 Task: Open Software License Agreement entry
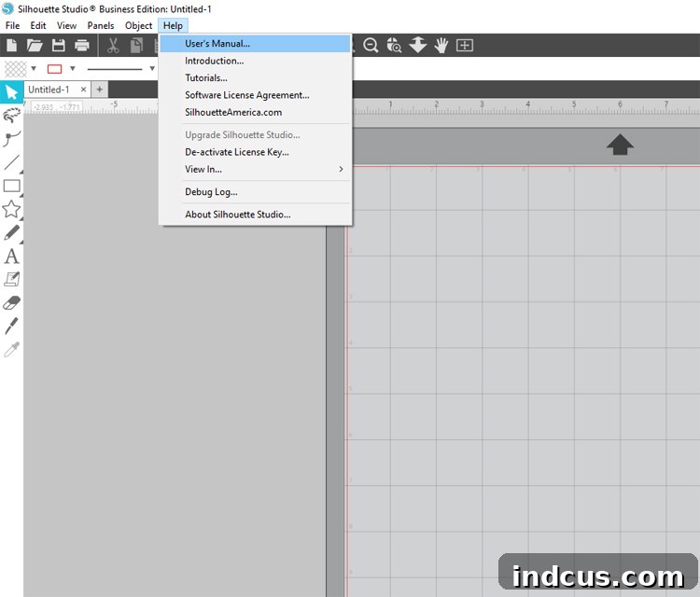[x=256, y=95]
